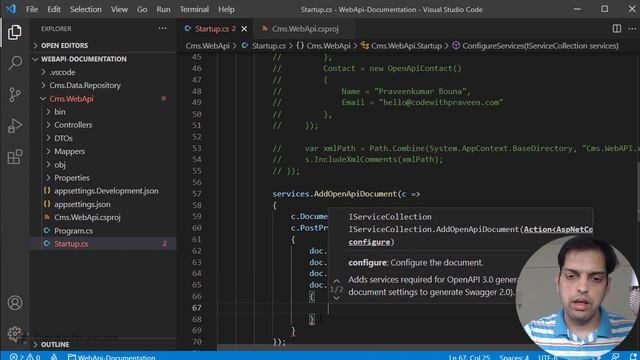Close the Startup.cs editor tab

pos(244,29)
